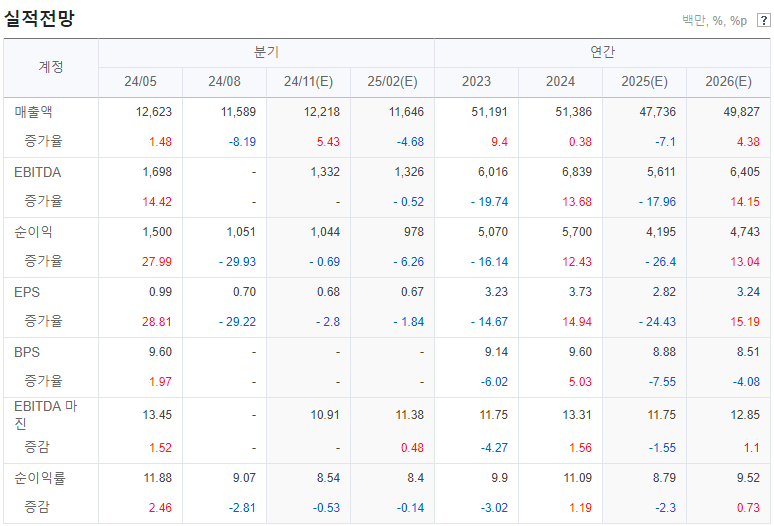Click the net margin change -2.81
Image resolution: width=774 pixels, height=526 pixels.
click(x=242, y=508)
